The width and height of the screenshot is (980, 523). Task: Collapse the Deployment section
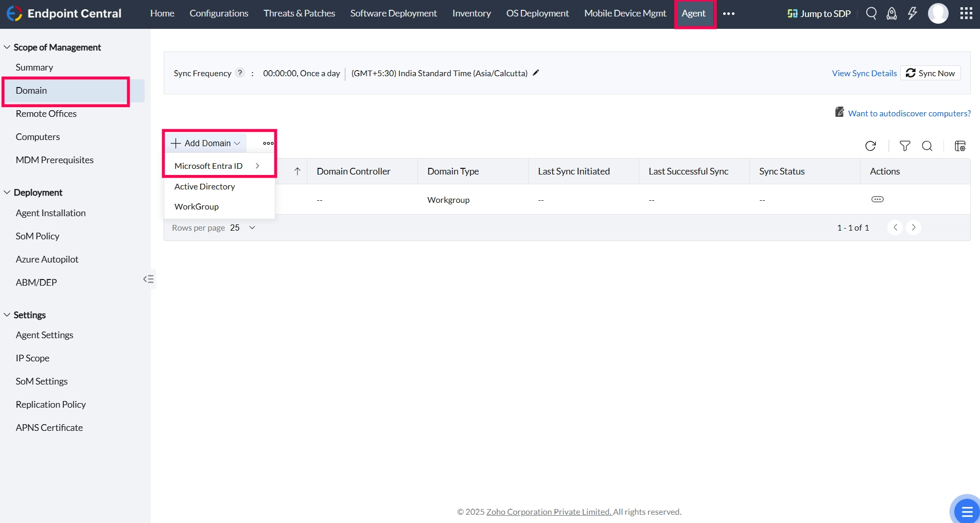pyautogui.click(x=7, y=193)
